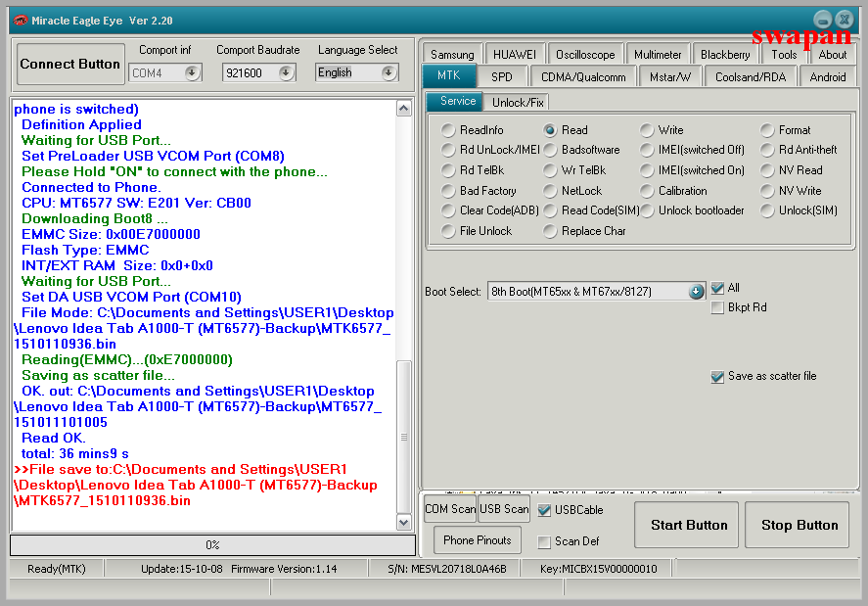Click the log scrollbar down arrow
This screenshot has height=606, width=868.
[404, 522]
